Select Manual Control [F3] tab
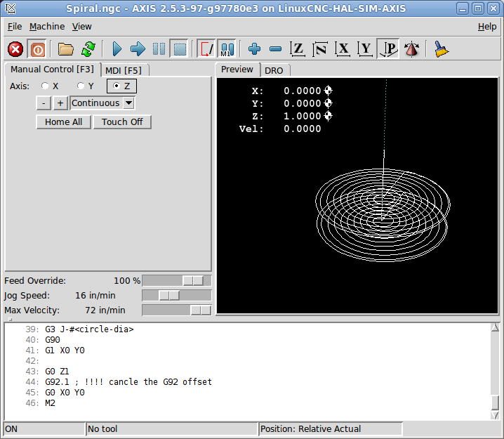 53,69
